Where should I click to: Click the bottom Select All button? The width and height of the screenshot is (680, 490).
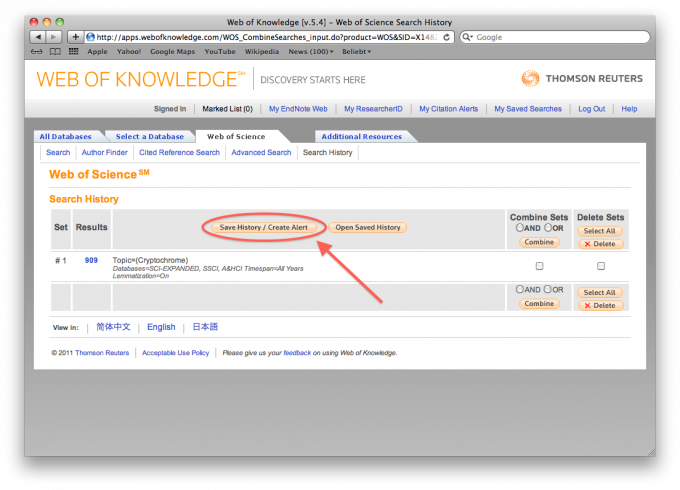pos(600,293)
